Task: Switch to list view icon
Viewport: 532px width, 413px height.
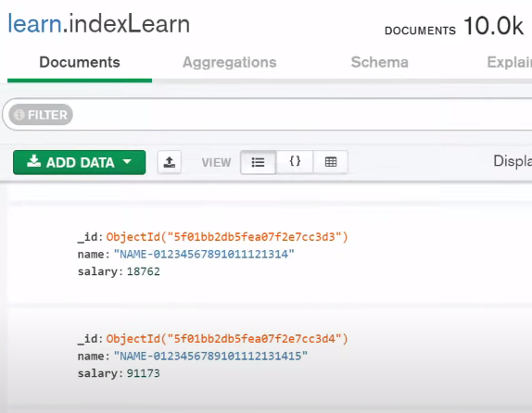Action: coord(258,162)
